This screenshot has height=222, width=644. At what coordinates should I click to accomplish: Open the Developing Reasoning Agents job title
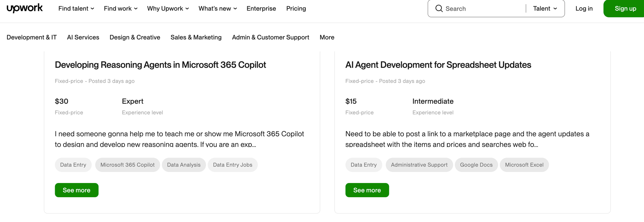tap(160, 65)
